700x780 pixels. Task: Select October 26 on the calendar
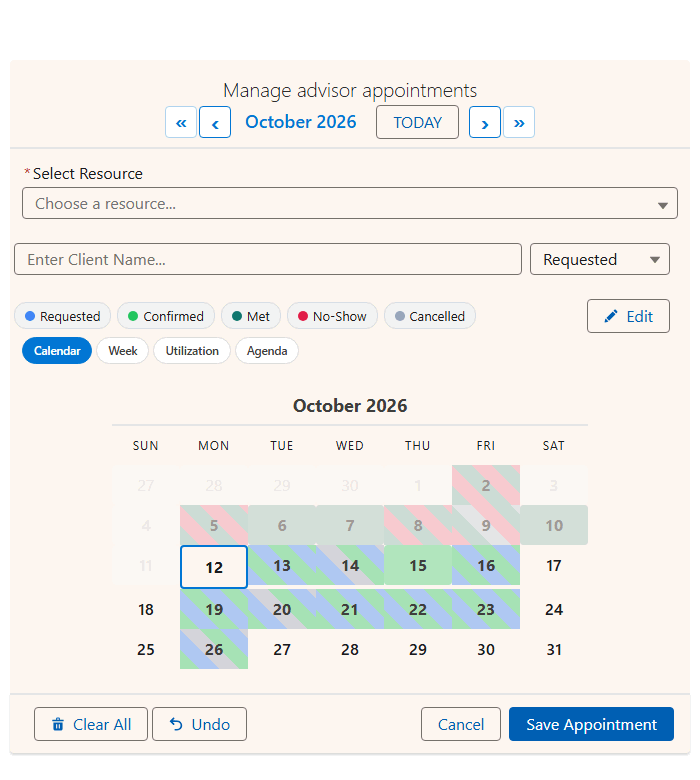(214, 649)
